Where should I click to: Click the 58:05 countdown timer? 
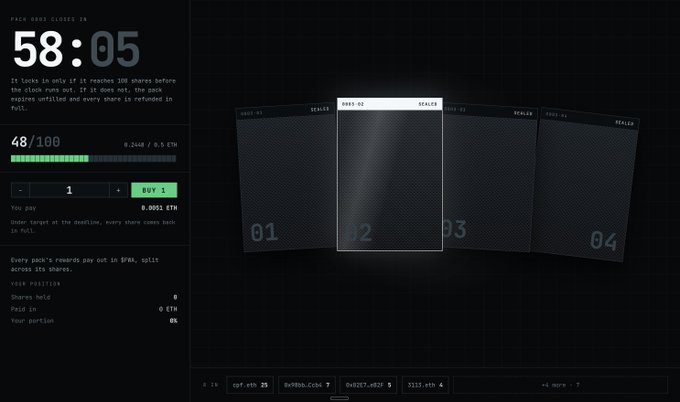[x=76, y=49]
